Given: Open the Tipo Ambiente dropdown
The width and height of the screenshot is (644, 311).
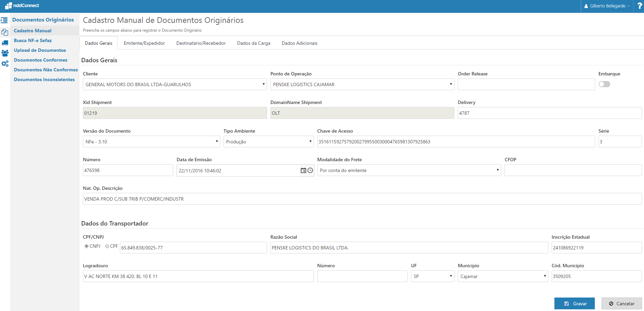Looking at the screenshot, I should pos(268,142).
